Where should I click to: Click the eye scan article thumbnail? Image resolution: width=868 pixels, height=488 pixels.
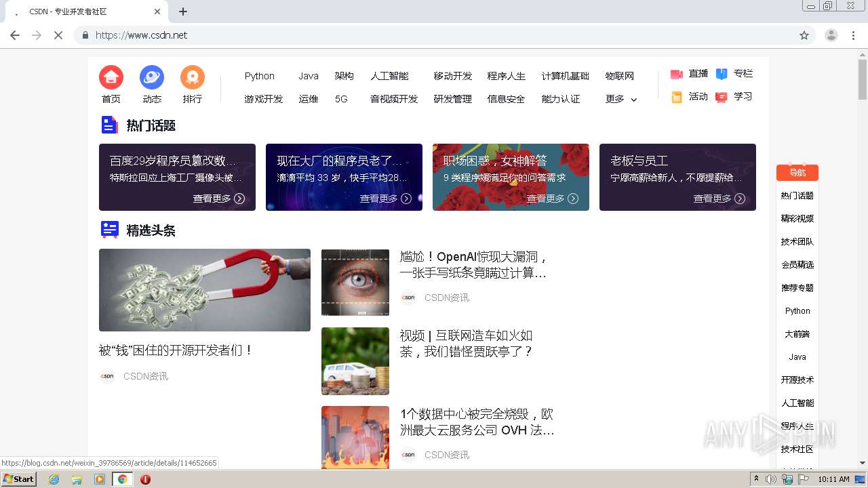pos(355,283)
